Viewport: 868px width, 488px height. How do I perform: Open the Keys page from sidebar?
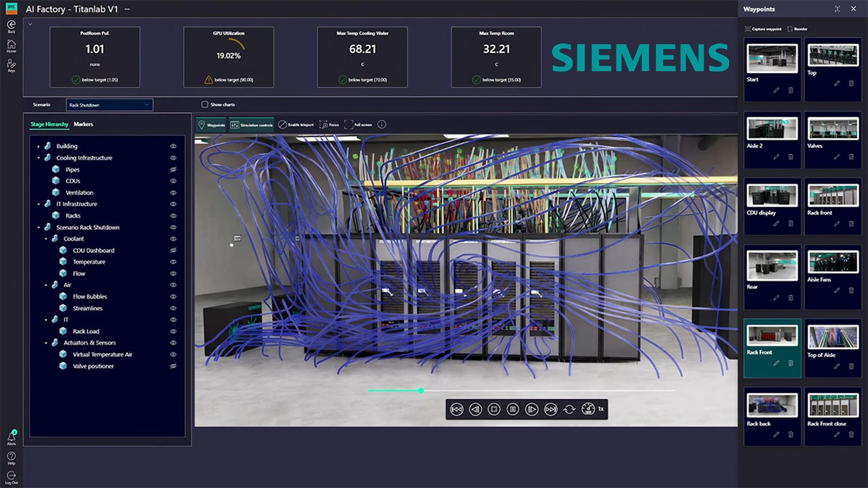[x=12, y=65]
